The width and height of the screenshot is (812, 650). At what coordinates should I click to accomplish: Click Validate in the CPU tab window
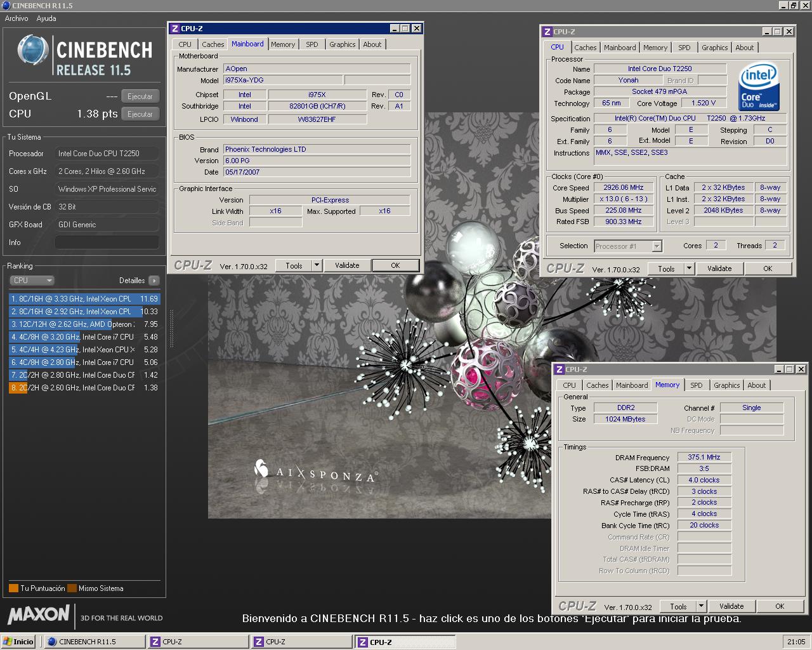[719, 269]
